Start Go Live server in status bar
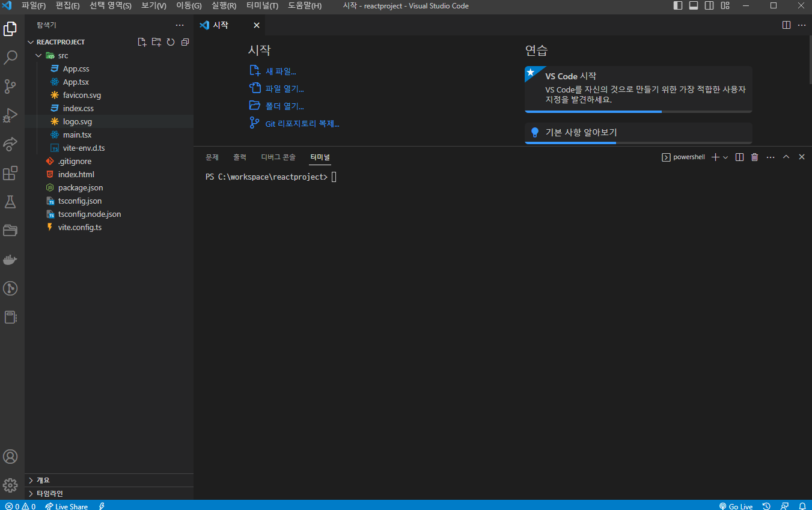The width and height of the screenshot is (812, 510). (736, 506)
